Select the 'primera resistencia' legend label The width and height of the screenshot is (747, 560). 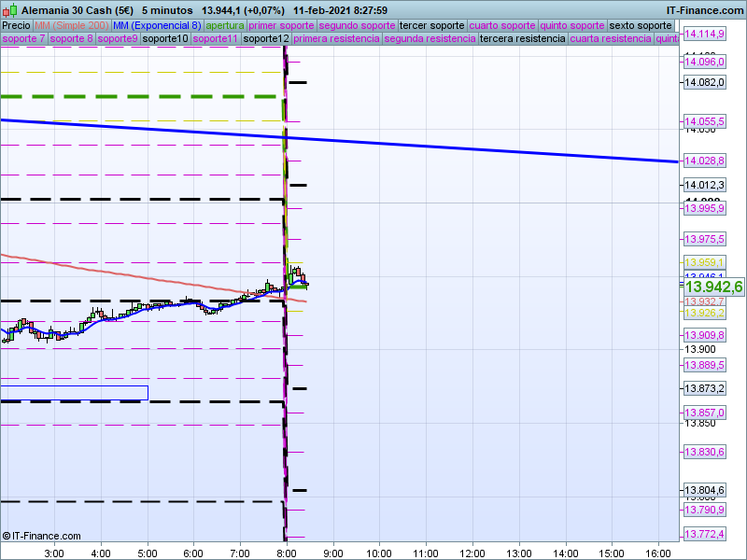click(x=336, y=39)
